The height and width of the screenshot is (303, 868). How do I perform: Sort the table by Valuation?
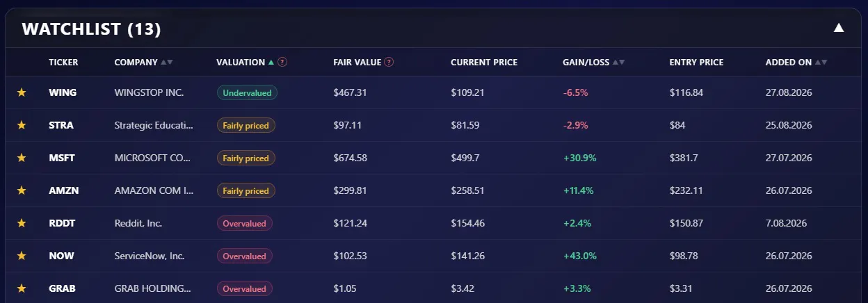tap(246, 62)
